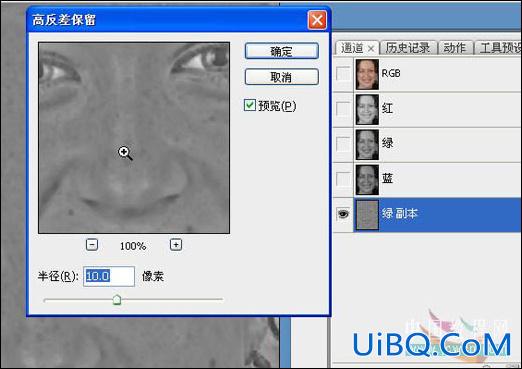The width and height of the screenshot is (522, 369).
Task: Cancel with the 取消 button
Action: 282,77
